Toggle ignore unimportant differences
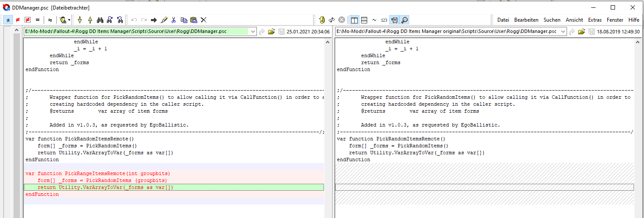 (x=50, y=20)
